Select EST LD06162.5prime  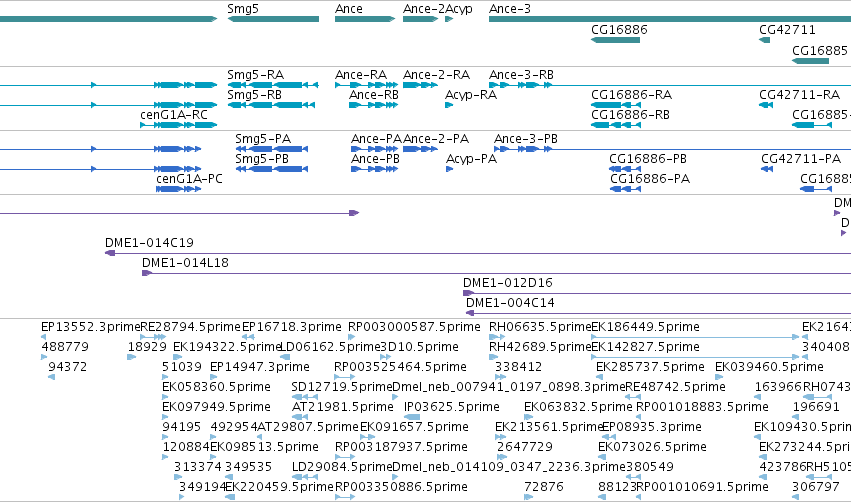coord(331,347)
